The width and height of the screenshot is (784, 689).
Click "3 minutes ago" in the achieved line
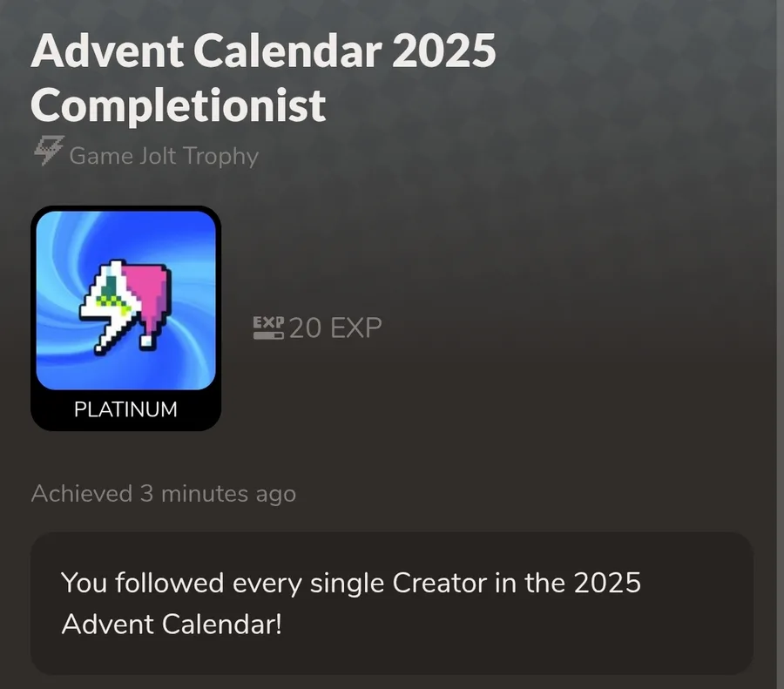point(218,494)
